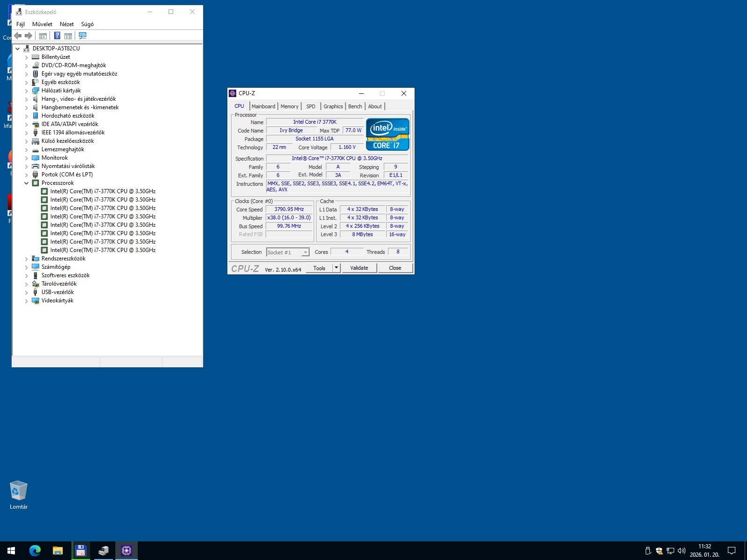
Task: Select the Rendszereszközök tree item
Action: pyautogui.click(x=63, y=259)
